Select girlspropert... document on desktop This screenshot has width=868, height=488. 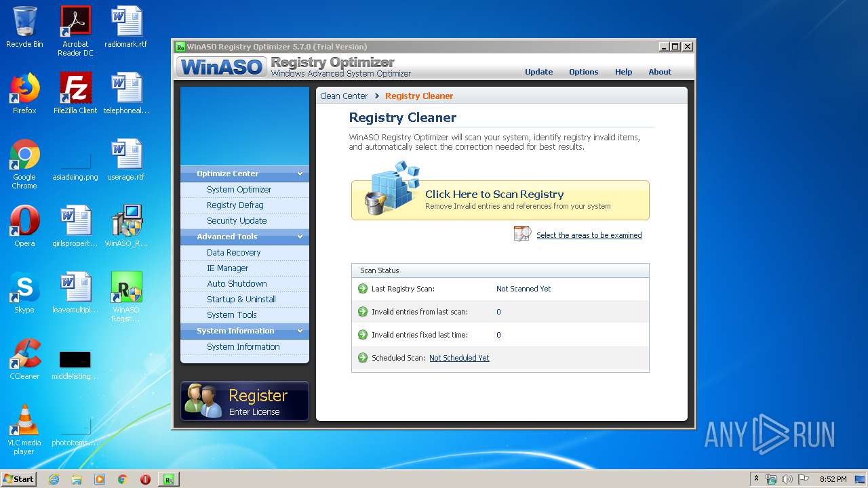pyautogui.click(x=75, y=226)
